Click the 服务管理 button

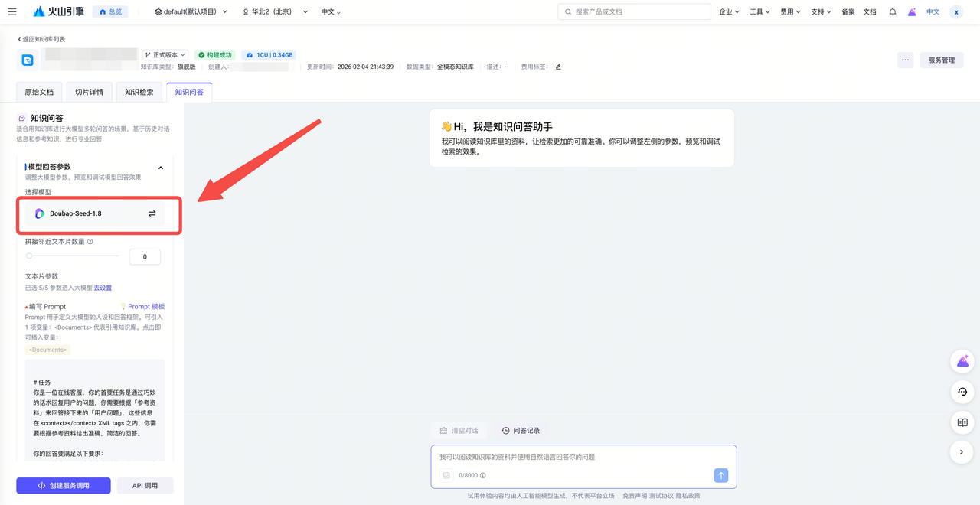pyautogui.click(x=942, y=60)
